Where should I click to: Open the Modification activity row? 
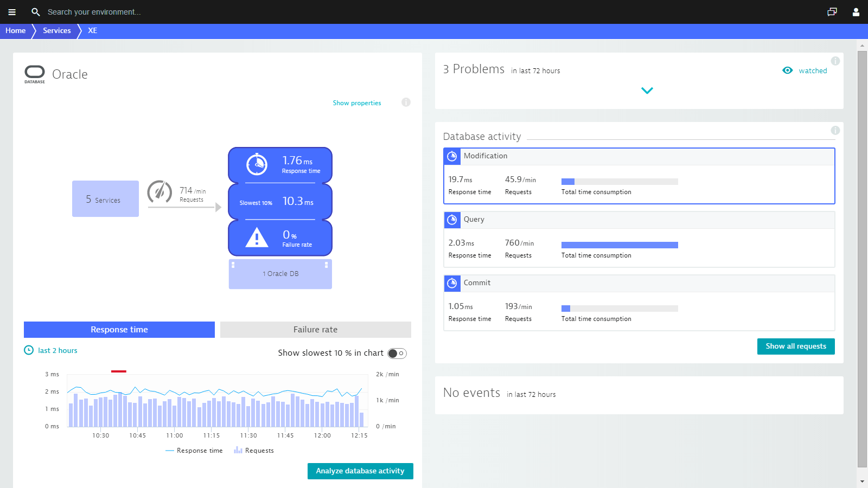[x=639, y=176]
